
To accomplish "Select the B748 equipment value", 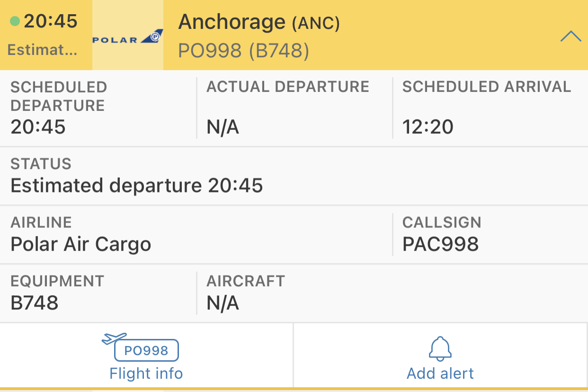I will [x=35, y=303].
